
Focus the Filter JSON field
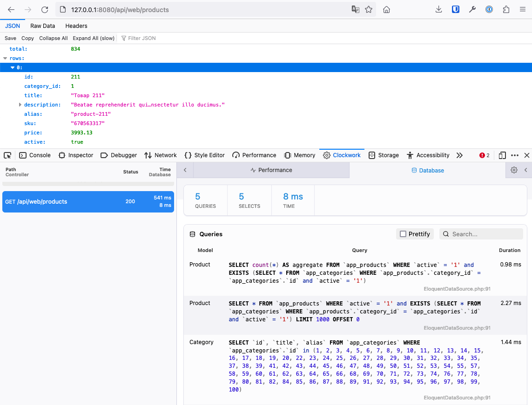[x=142, y=38]
